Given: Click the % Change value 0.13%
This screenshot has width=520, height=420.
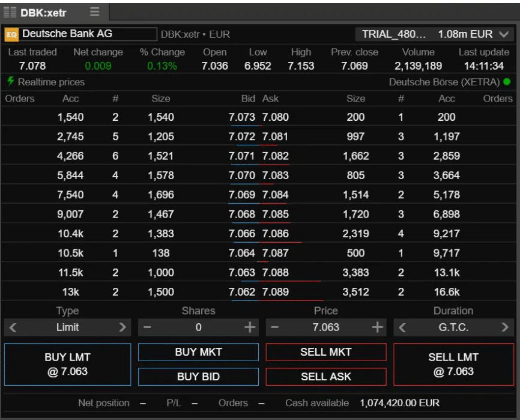Looking at the screenshot, I should (x=162, y=66).
